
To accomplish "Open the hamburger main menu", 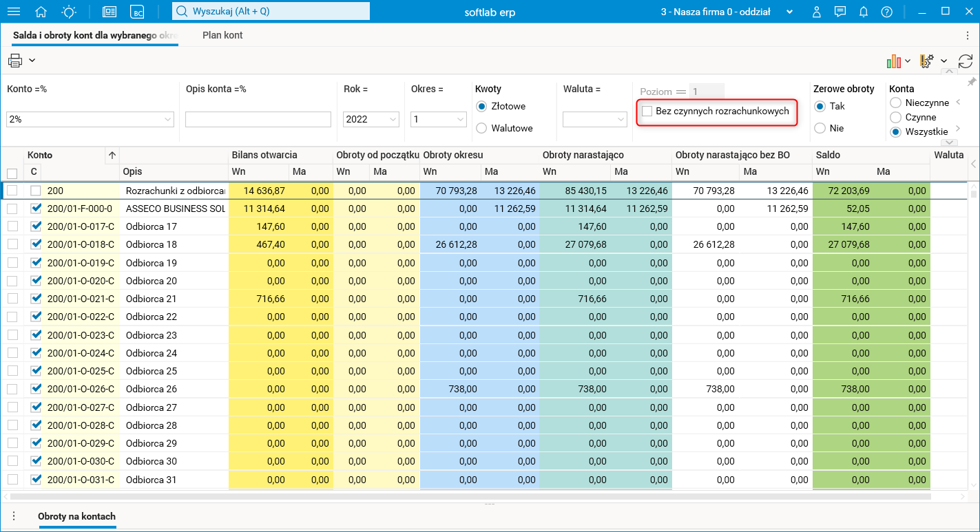I will point(13,12).
